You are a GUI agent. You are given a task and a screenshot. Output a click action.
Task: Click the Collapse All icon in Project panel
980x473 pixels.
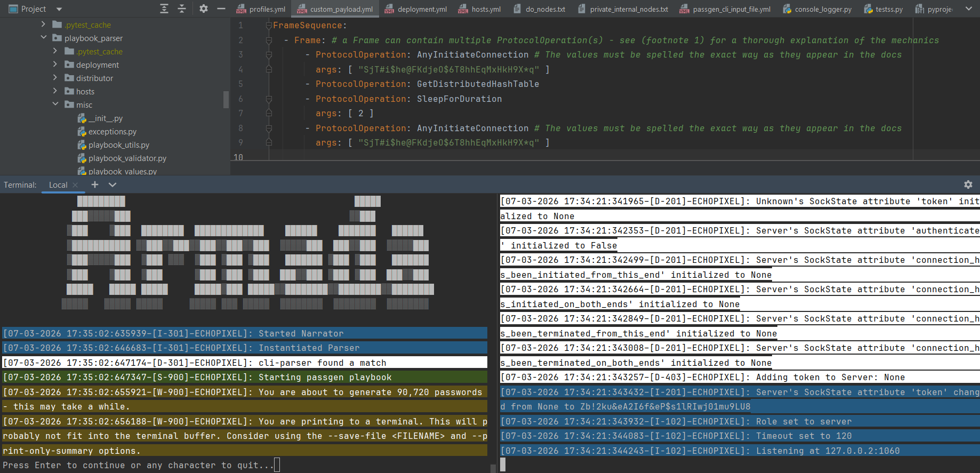(182, 9)
